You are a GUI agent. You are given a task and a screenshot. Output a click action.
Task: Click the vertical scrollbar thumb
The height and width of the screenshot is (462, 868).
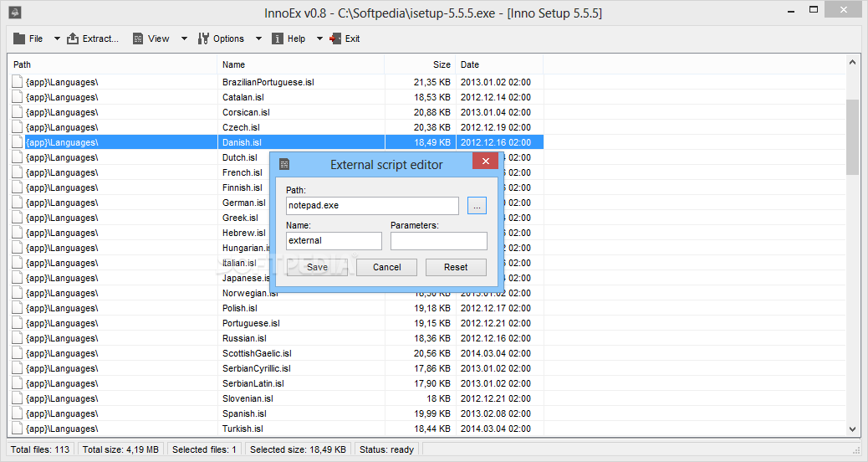click(x=852, y=137)
